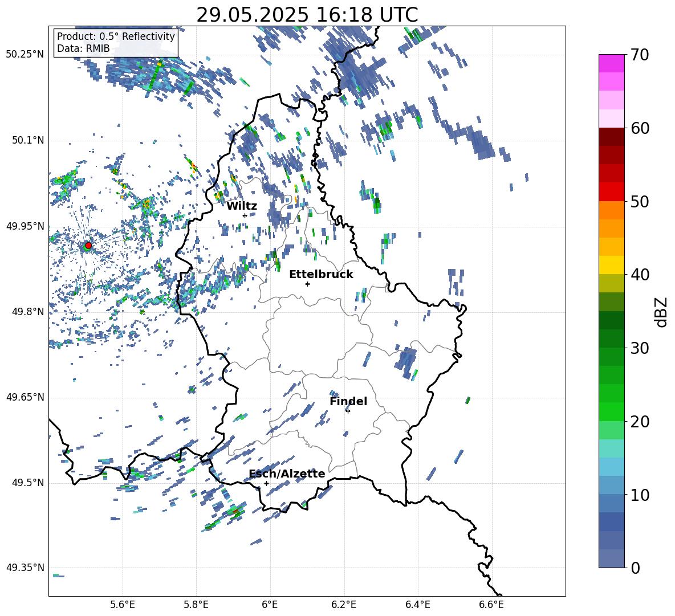The image size is (675, 616).
Task: Click the 6.2°E longitude label
Action: (x=344, y=605)
